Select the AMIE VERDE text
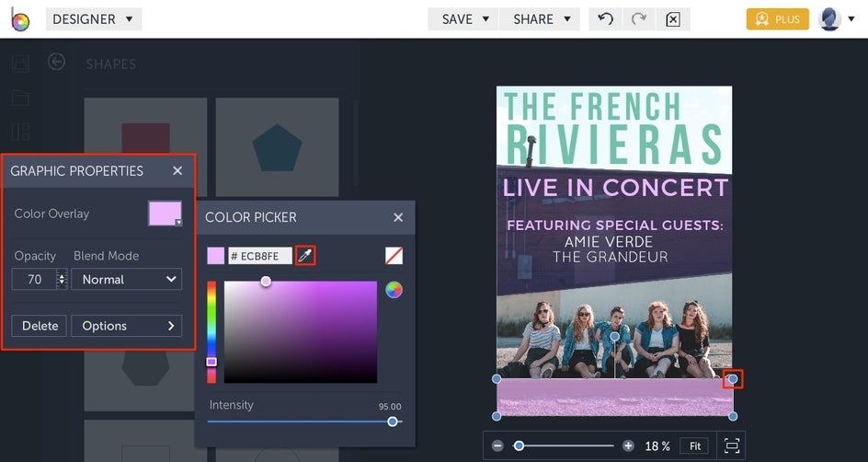Viewport: 868px width, 462px height. [609, 242]
